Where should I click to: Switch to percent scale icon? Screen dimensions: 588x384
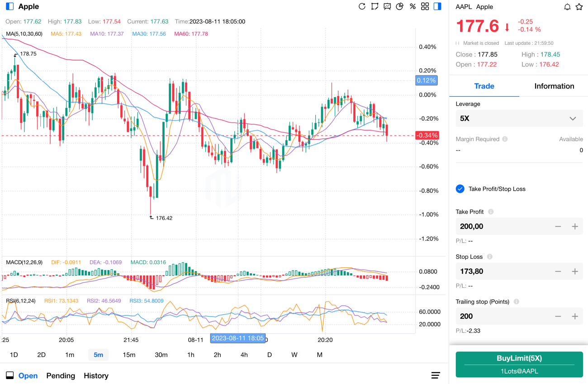click(x=413, y=7)
